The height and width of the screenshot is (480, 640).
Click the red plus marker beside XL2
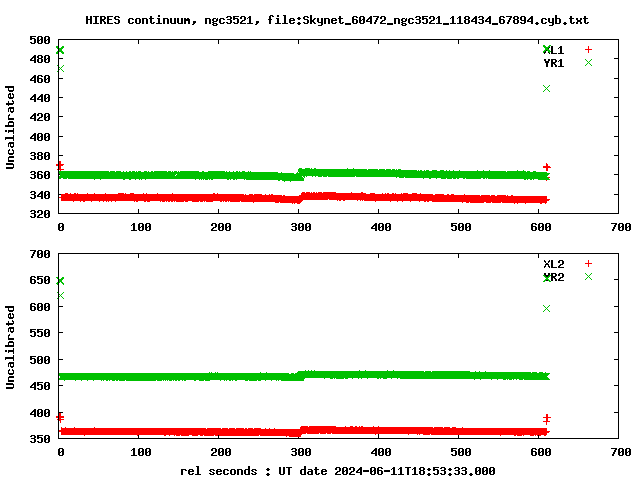pos(588,264)
